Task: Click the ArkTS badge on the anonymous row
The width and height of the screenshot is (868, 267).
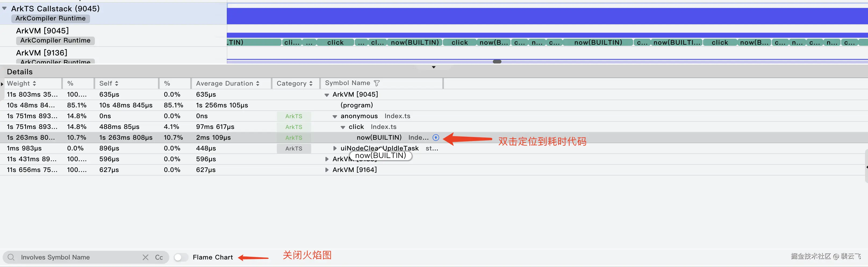Action: tap(294, 116)
